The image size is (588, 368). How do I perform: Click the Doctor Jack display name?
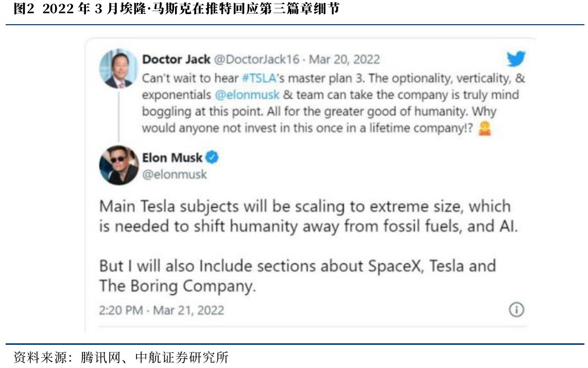(x=176, y=59)
